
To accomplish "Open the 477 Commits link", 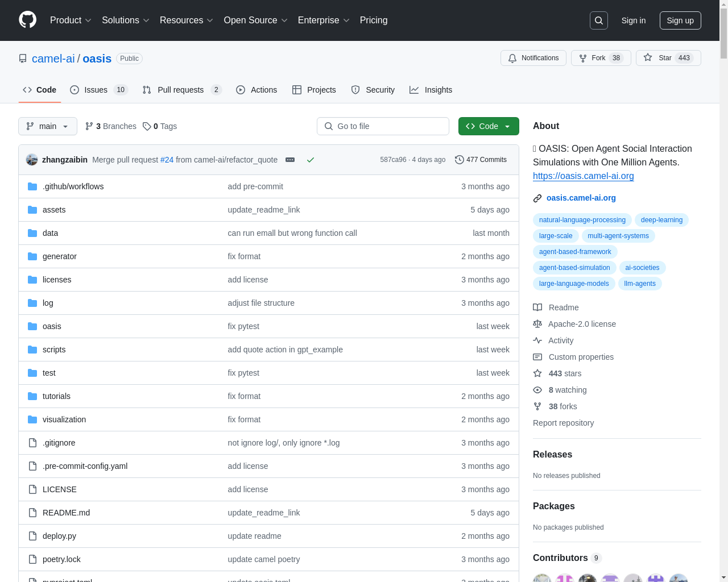I will 481,160.
